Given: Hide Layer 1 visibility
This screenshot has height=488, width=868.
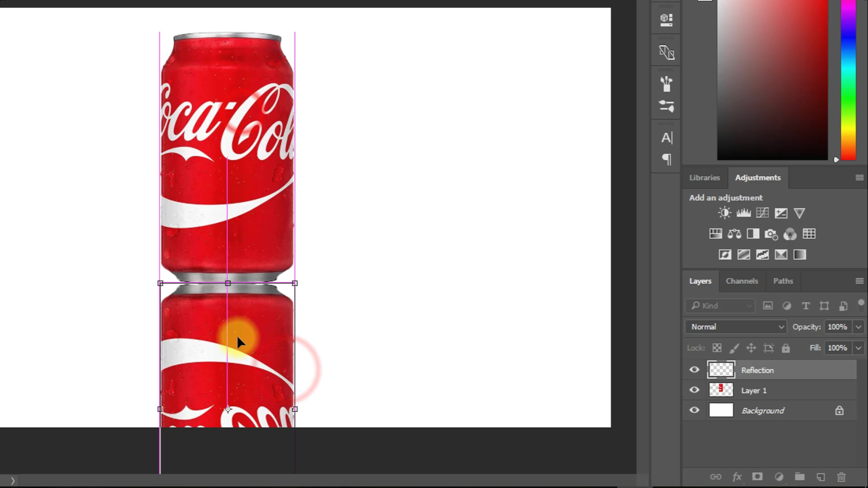Looking at the screenshot, I should tap(694, 390).
